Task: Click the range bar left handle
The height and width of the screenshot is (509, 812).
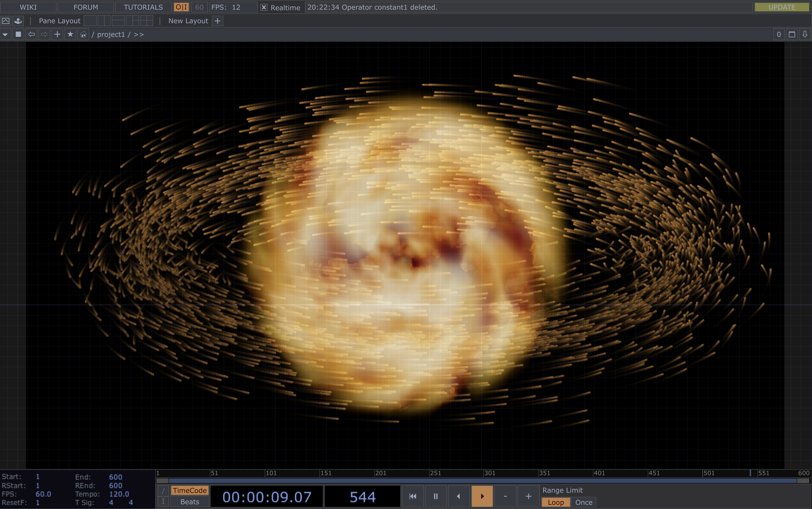Action: click(162, 481)
